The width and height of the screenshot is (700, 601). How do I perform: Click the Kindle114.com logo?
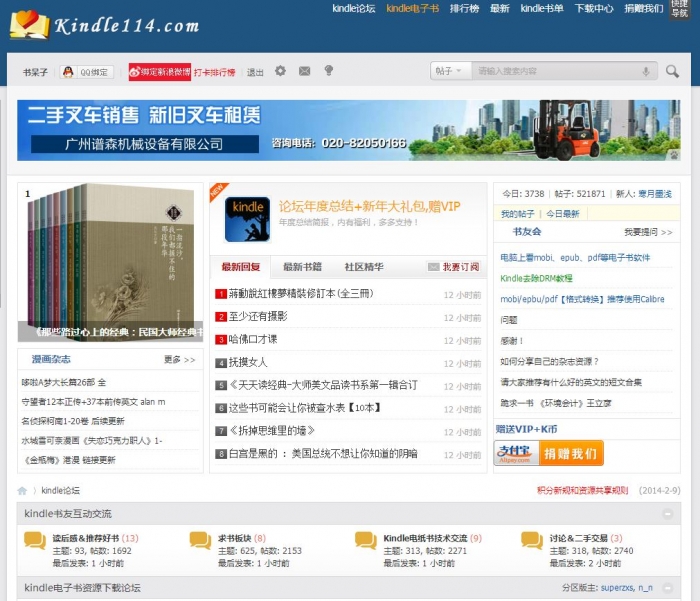[x=104, y=25]
